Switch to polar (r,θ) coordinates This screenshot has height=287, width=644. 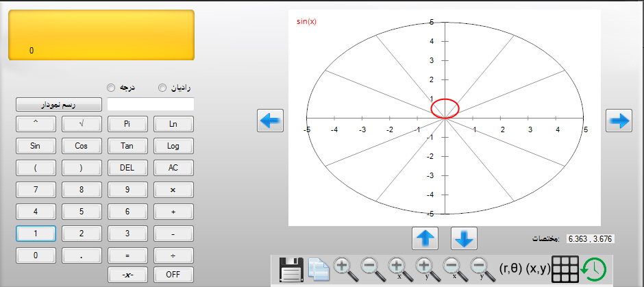pyautogui.click(x=510, y=269)
